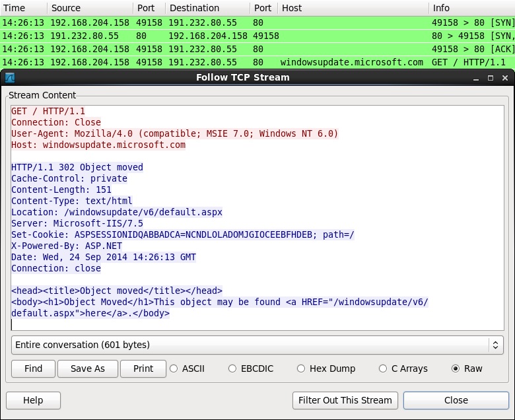The width and height of the screenshot is (515, 420).
Task: Click the 'Content-Length: 151' line
Action: click(x=61, y=190)
